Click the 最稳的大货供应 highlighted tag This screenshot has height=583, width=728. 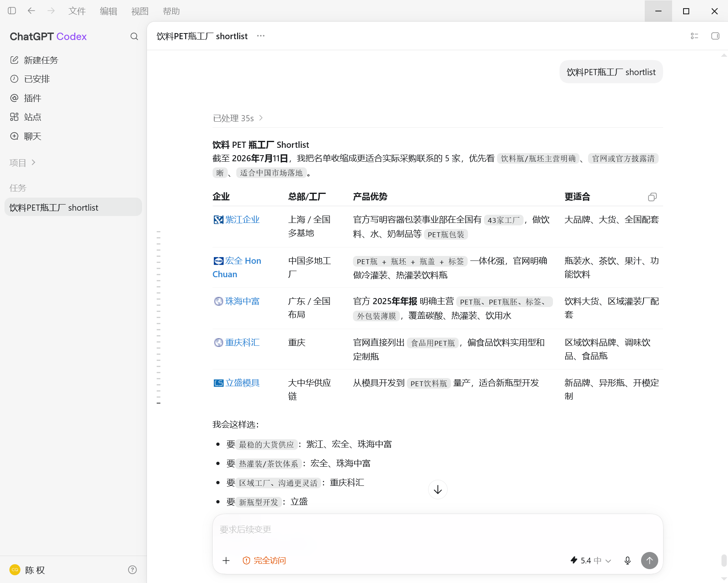pos(266,445)
